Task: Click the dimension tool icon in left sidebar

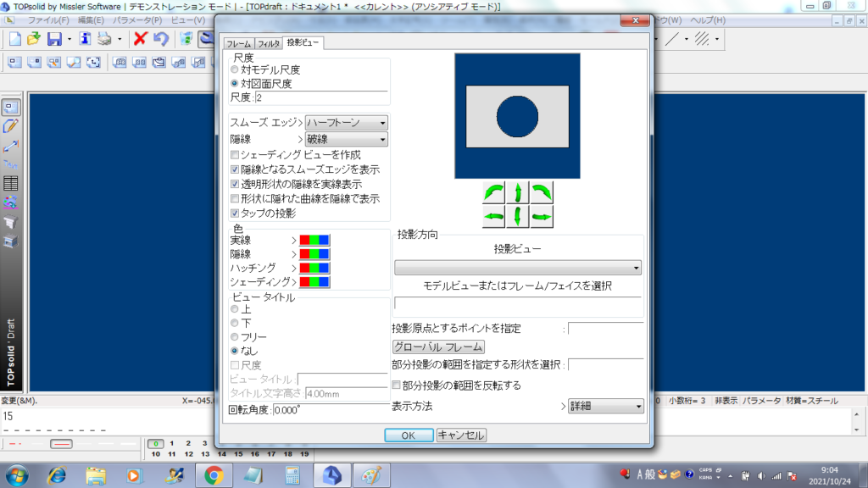Action: point(10,146)
